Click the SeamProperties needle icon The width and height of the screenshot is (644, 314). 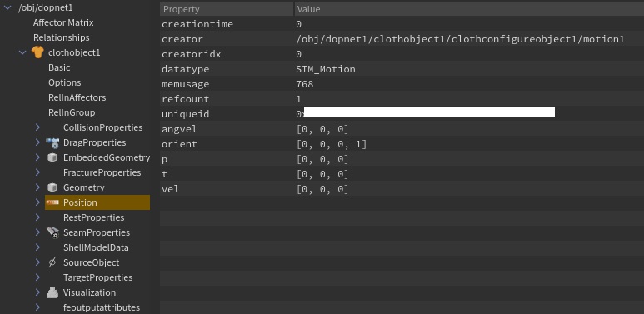point(52,232)
